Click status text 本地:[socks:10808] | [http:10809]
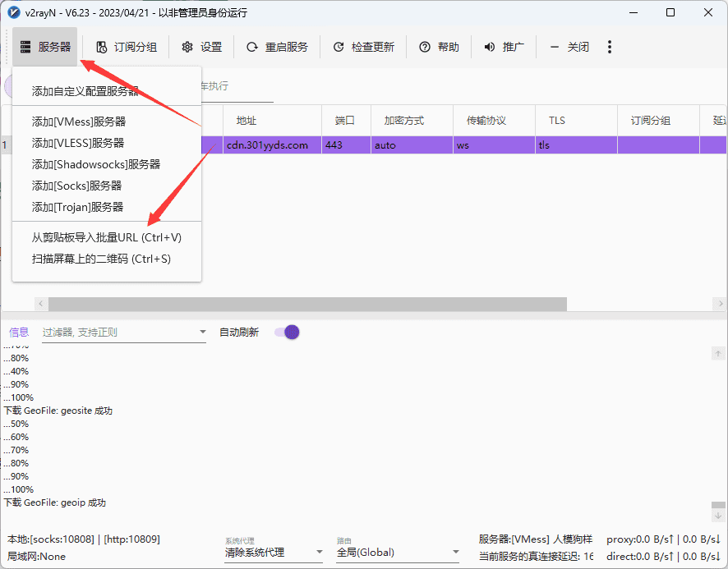Screen dimensions: 728x569 coord(84,539)
